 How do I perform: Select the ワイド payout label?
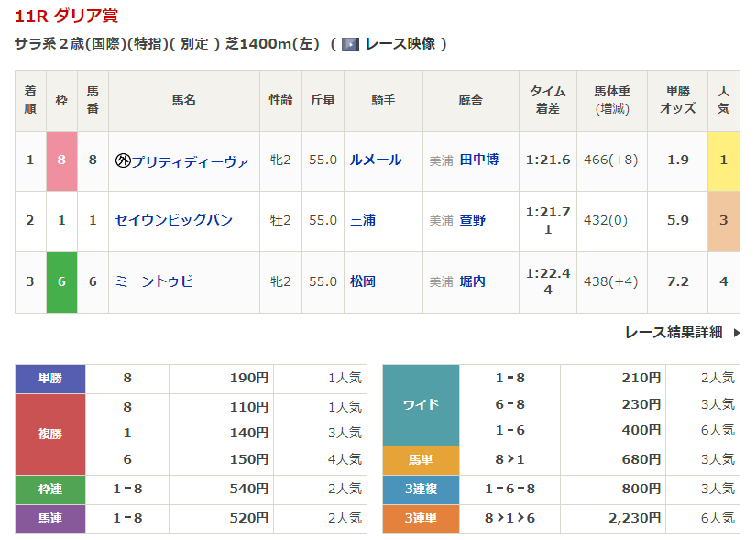[x=421, y=404]
